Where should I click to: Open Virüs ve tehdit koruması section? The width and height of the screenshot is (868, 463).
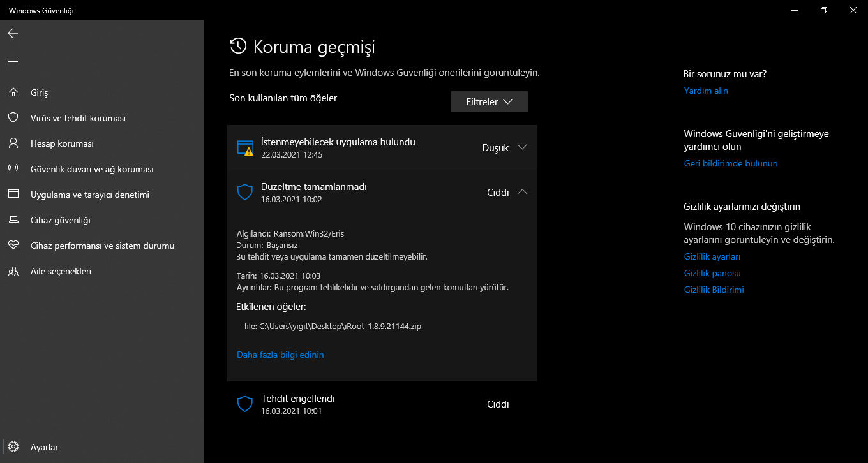coord(102,118)
